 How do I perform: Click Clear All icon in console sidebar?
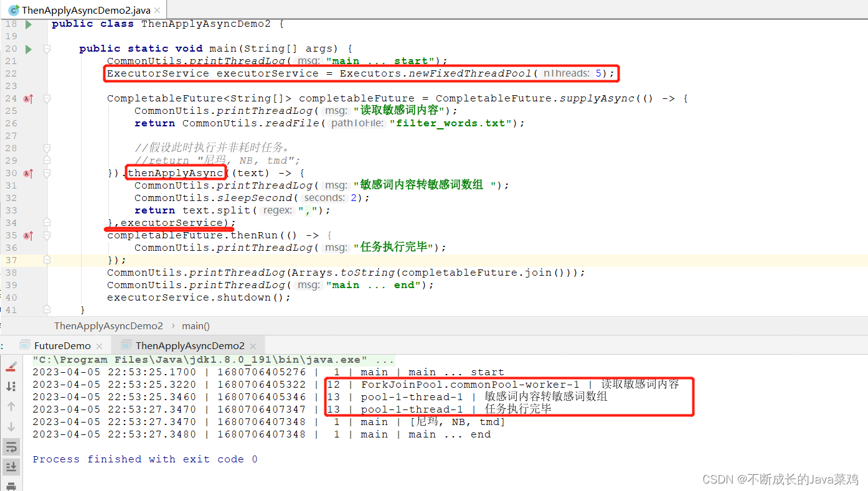11,367
